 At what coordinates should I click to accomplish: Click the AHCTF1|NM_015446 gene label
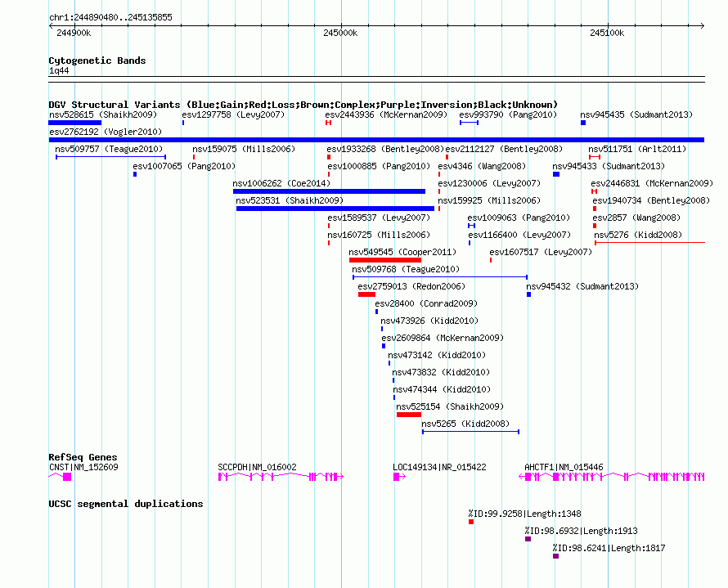pos(564,467)
